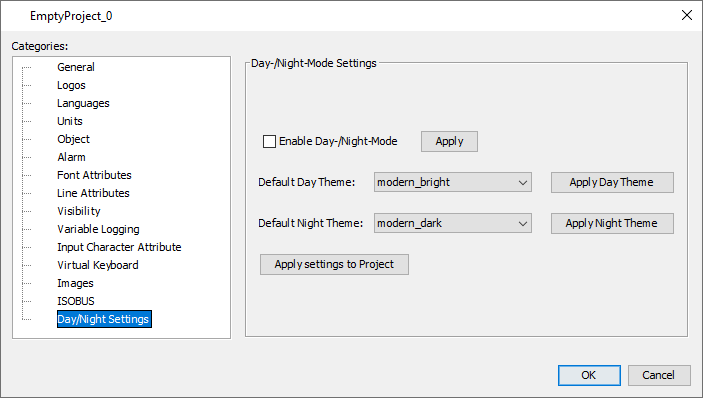Select the Visibility category
This screenshot has width=703, height=398.
(x=78, y=211)
